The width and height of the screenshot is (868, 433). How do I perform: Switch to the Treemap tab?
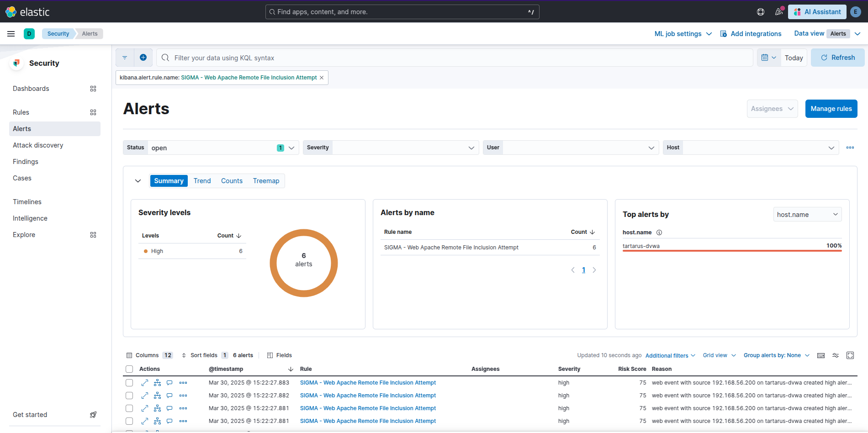pos(266,181)
